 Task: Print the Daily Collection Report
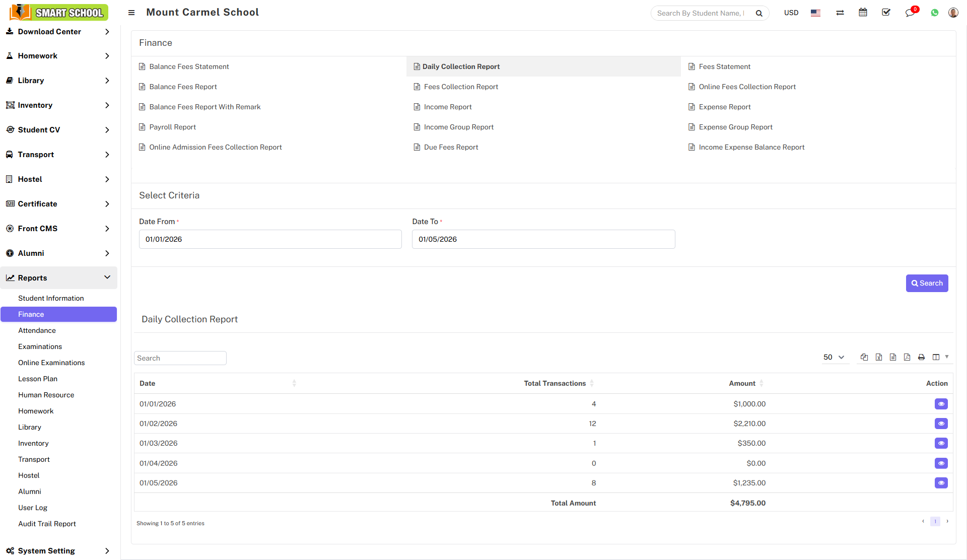click(921, 357)
